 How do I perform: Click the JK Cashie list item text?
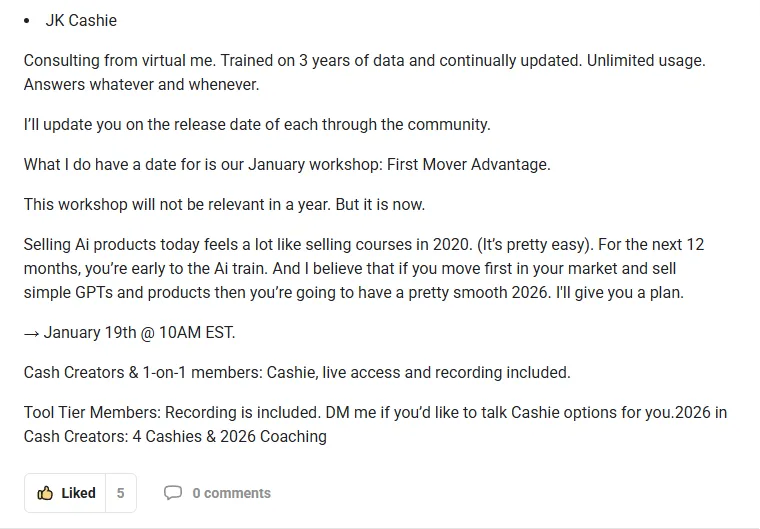(81, 20)
